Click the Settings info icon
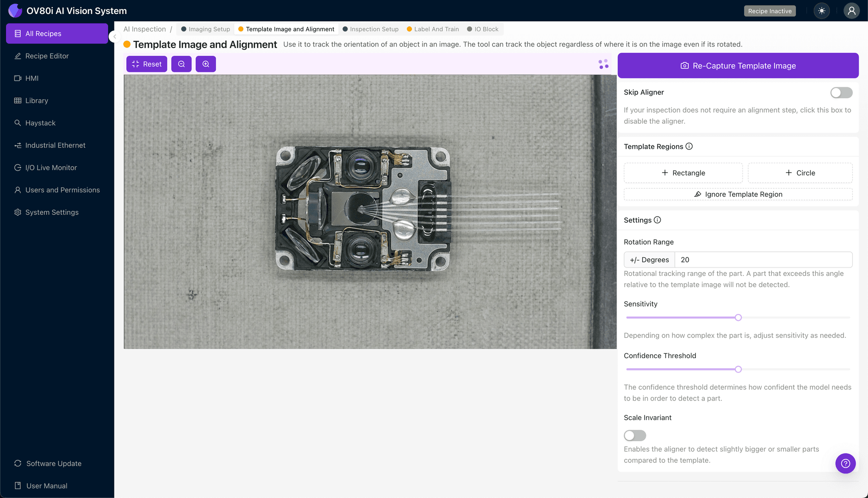Viewport: 868px width, 498px height. click(x=657, y=220)
